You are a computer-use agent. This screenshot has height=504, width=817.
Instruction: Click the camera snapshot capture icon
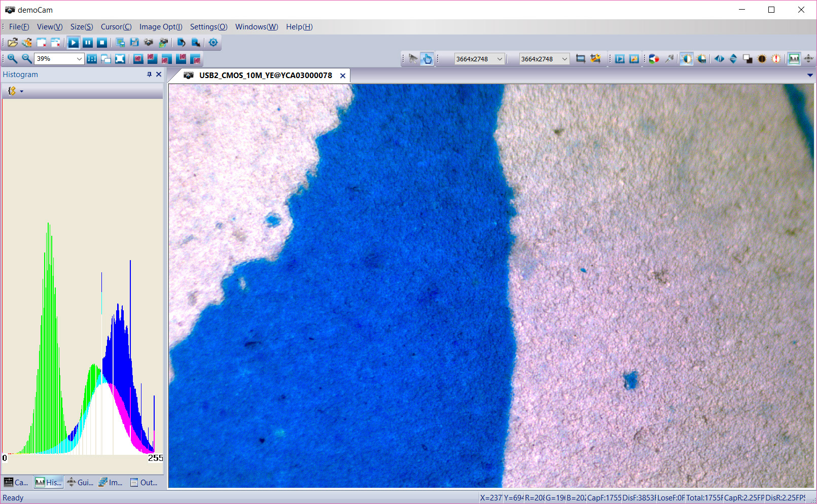coord(149,43)
